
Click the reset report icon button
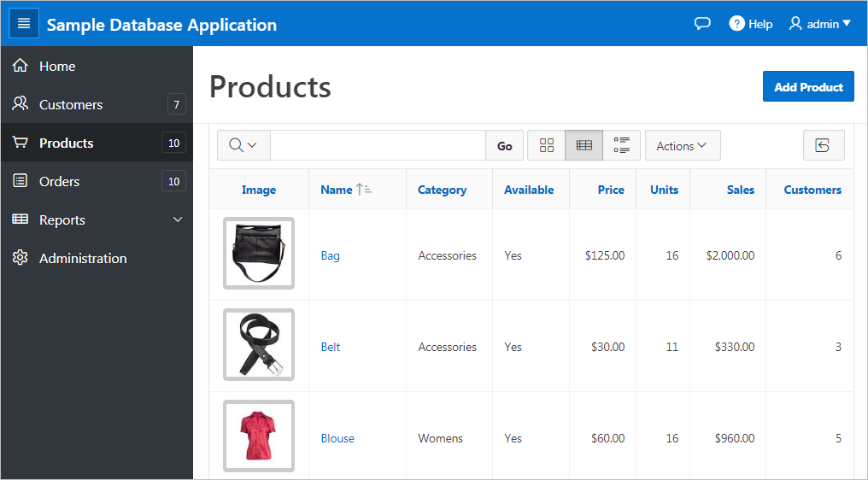tap(824, 146)
